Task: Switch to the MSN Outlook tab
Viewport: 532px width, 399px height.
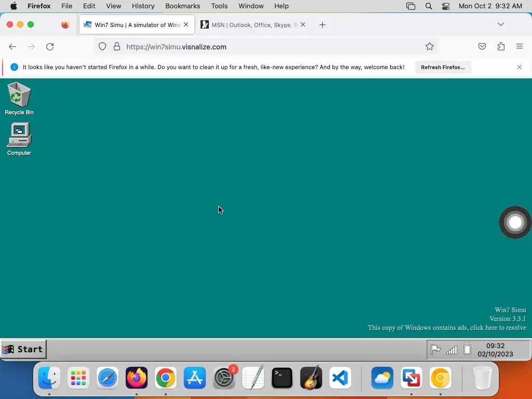Action: click(253, 25)
